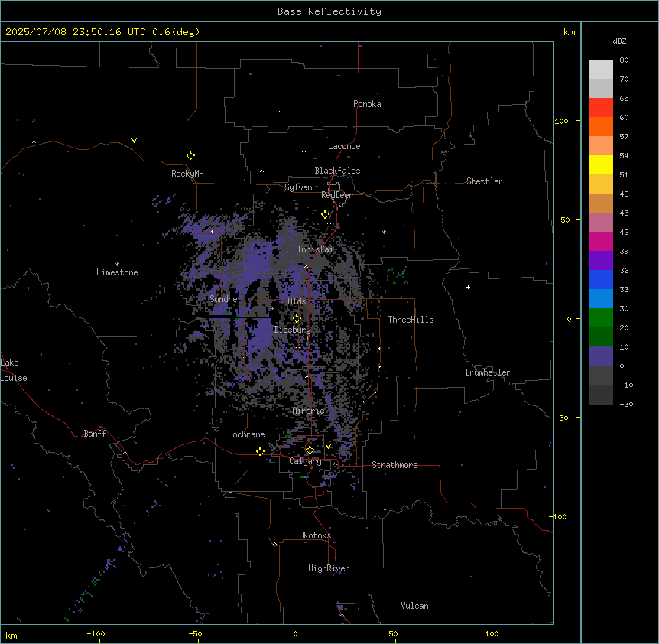Image resolution: width=659 pixels, height=644 pixels.
Task: Select the Ponoka label on the map
Action: 367,104
